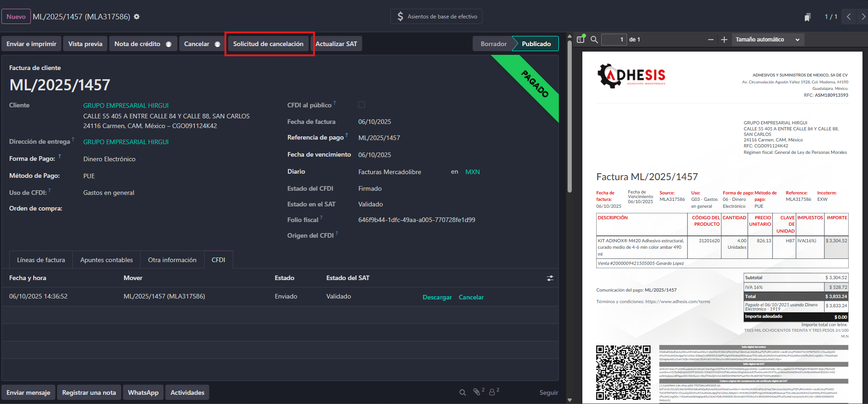Go to the next record arrow
The width and height of the screenshot is (868, 404).
[863, 17]
